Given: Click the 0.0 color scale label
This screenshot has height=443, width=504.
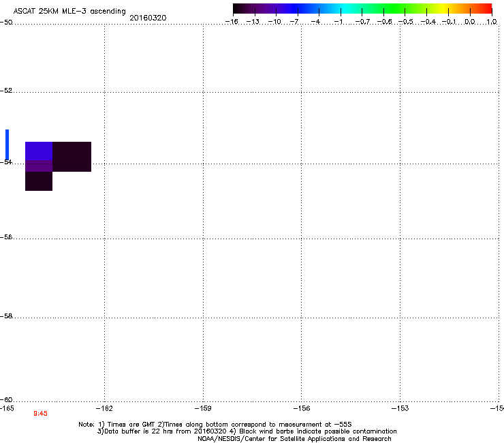Looking at the screenshot, I should 470,22.
